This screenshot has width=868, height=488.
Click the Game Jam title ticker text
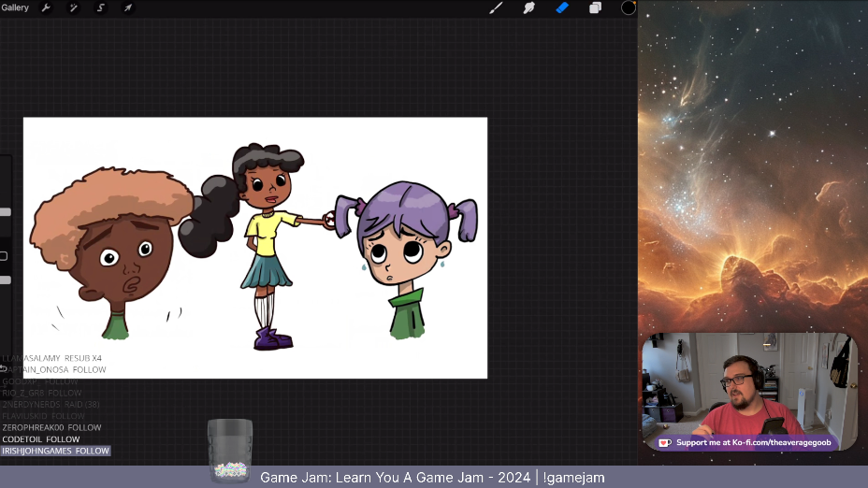432,478
